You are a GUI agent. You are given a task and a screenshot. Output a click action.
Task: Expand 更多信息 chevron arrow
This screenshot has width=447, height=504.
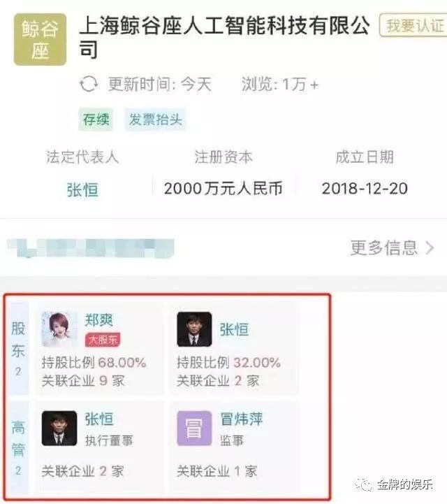coord(430,248)
